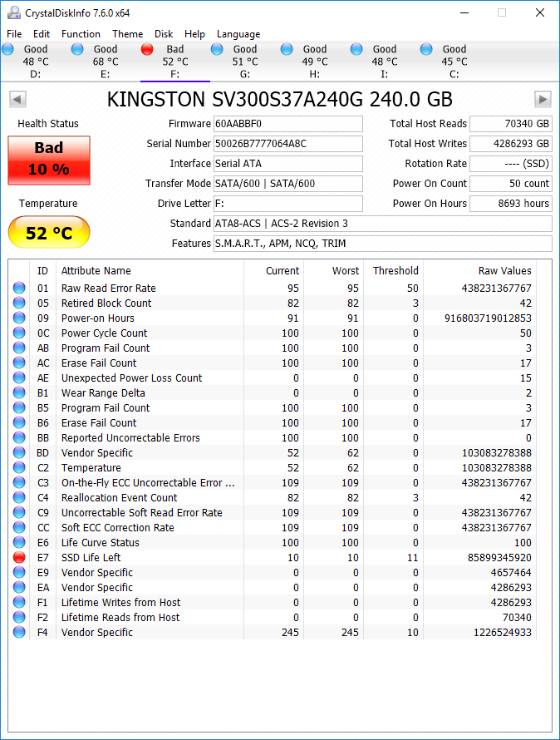Open the Help menu
Image resolution: width=560 pixels, height=740 pixels.
tap(194, 34)
